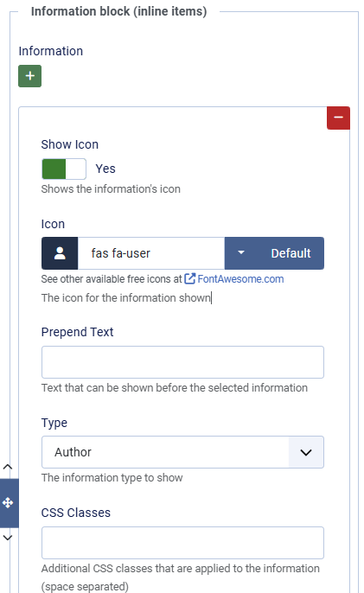This screenshot has width=364, height=593.
Task: Click 'Shows the information's icon' description
Action: click(x=111, y=189)
